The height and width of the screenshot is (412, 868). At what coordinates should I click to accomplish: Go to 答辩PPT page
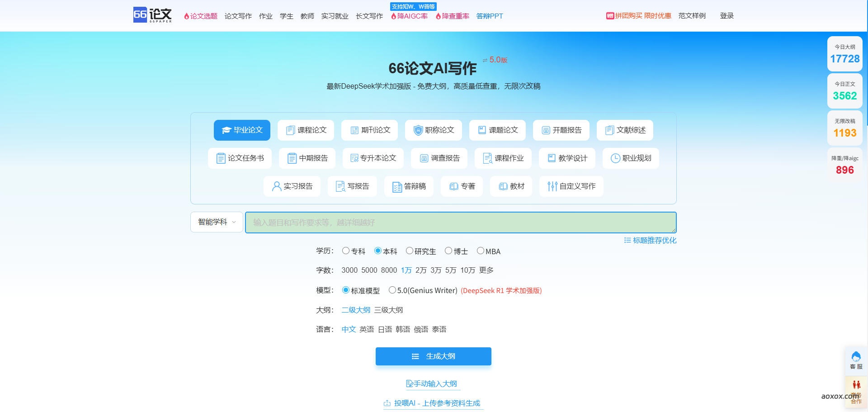490,16
